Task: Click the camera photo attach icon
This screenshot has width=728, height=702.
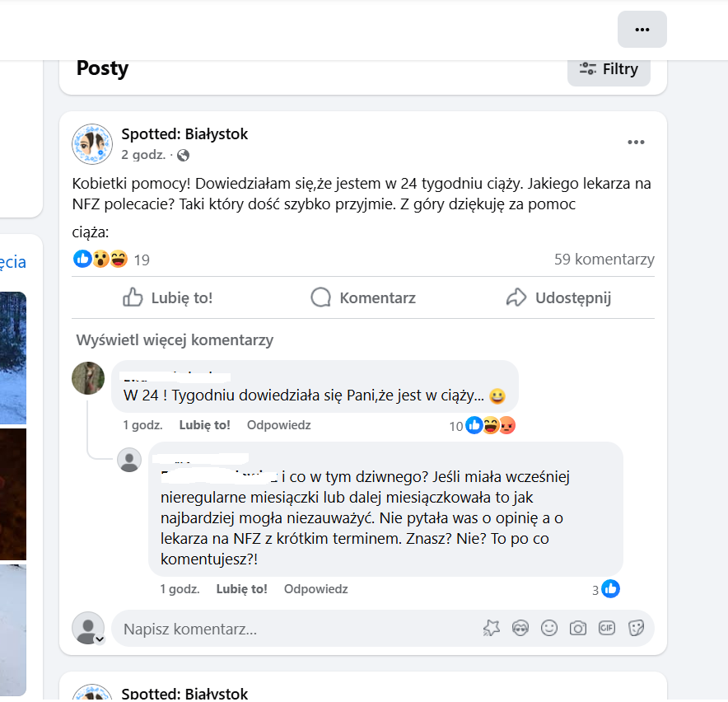Action: [x=578, y=628]
